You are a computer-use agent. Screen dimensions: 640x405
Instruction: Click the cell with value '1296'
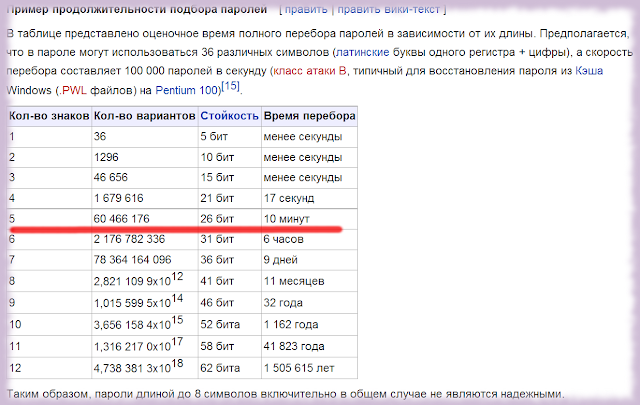[x=144, y=157]
